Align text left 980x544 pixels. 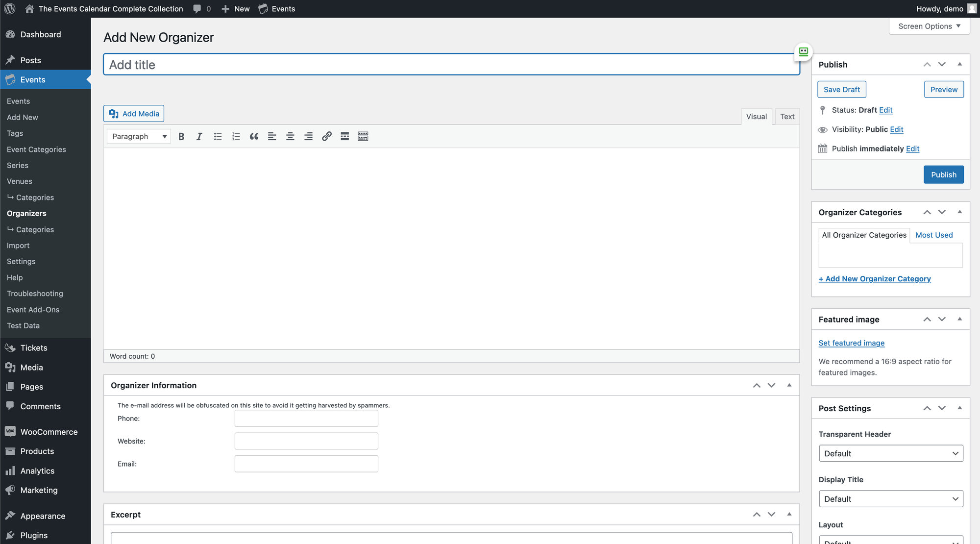tap(272, 136)
